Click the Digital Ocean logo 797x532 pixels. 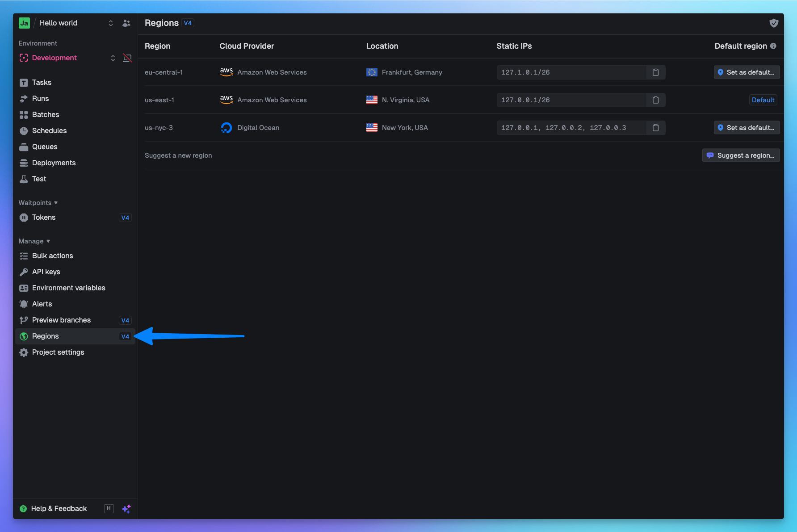227,128
